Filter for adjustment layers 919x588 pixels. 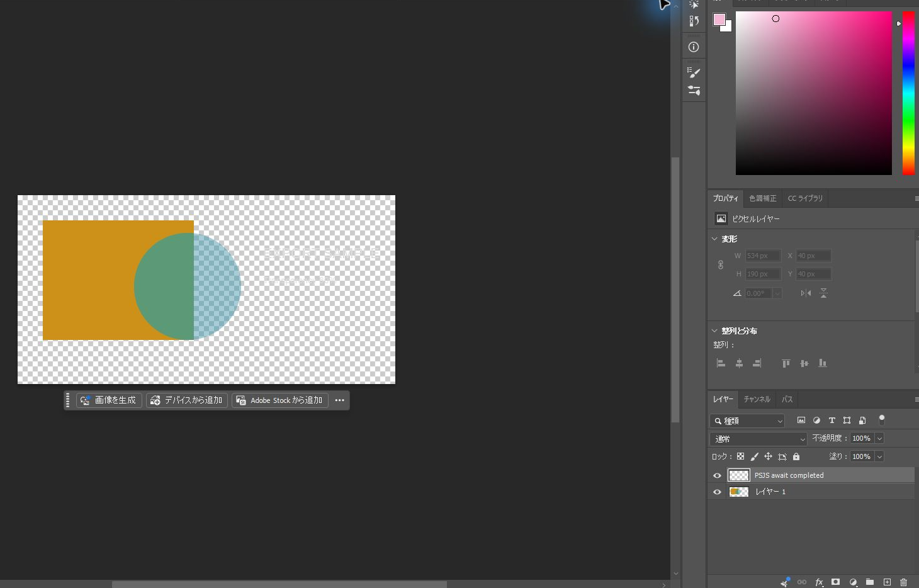816,420
